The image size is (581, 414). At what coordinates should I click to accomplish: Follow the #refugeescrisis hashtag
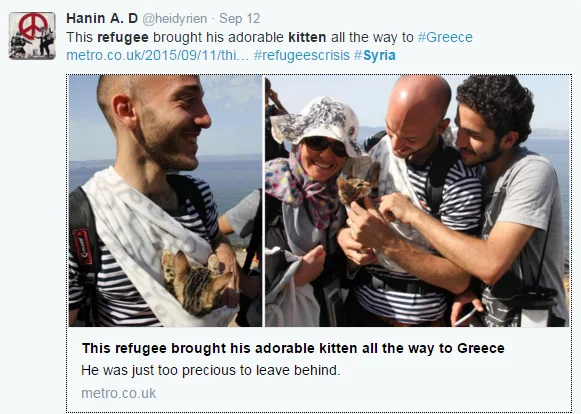[302, 55]
